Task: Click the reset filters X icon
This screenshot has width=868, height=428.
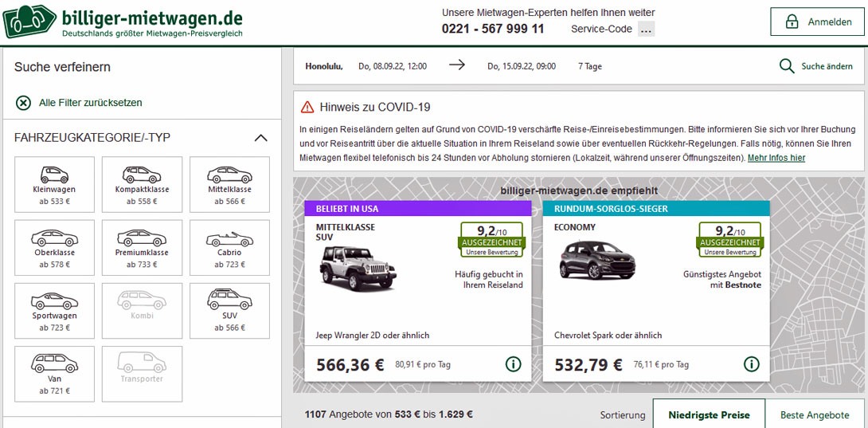Action: 23,103
